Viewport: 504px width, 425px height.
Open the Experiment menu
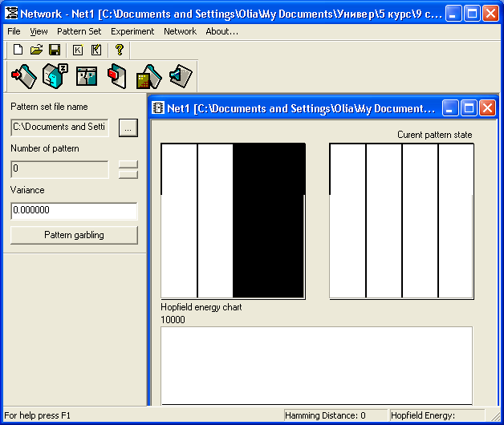tap(132, 31)
